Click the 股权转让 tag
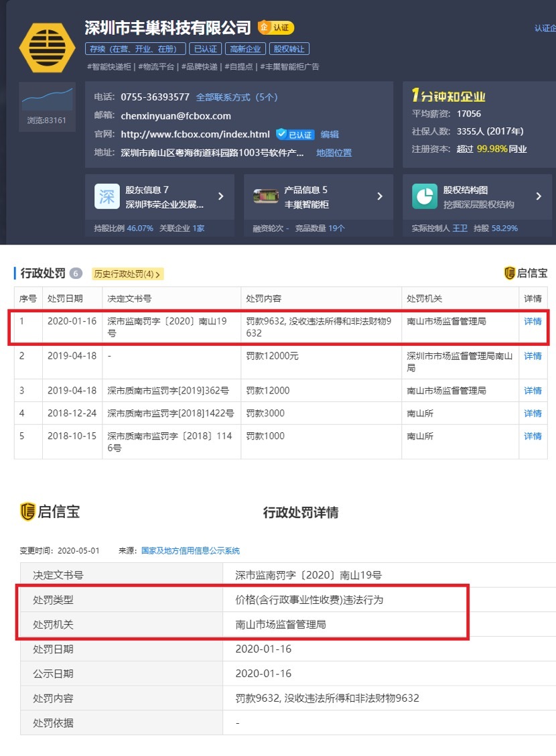Viewport: 556px width, 756px height. click(x=289, y=49)
